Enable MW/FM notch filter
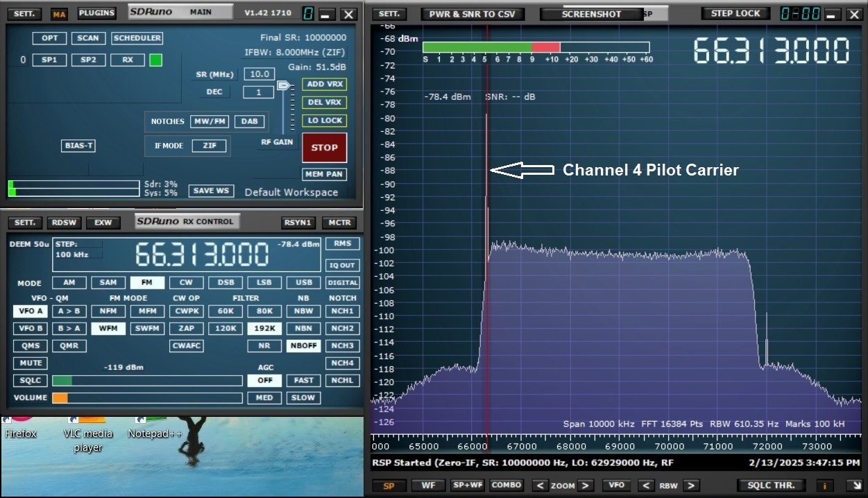The image size is (868, 498). point(210,121)
